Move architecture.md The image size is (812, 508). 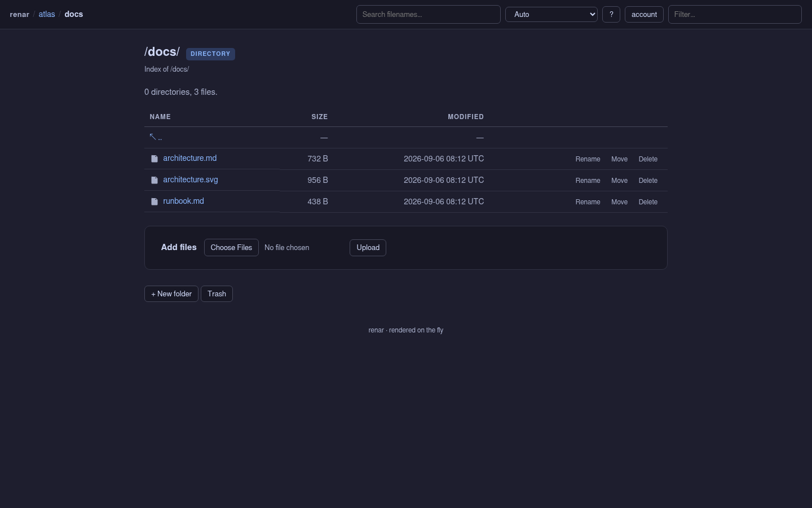coord(619,159)
